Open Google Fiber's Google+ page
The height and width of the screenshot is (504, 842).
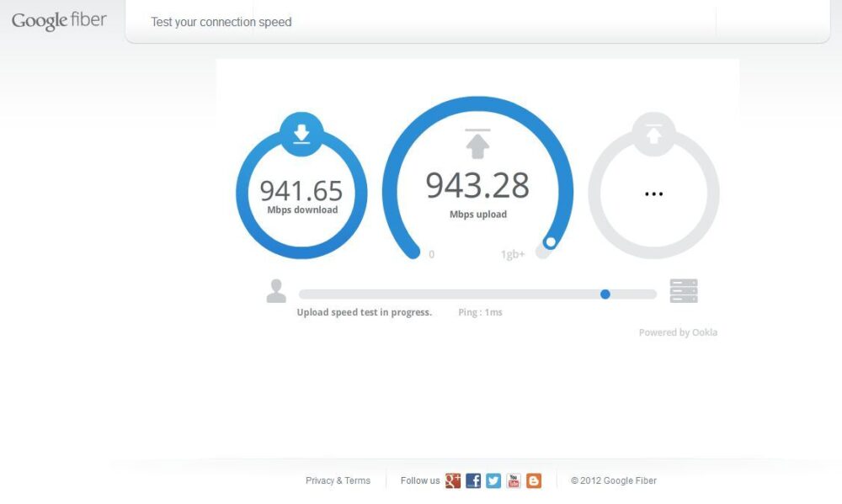click(x=453, y=480)
